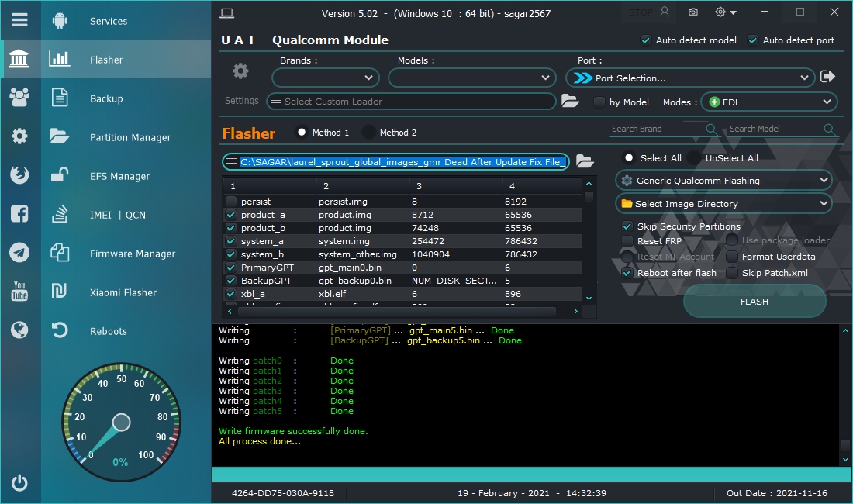Screen dimensions: 853x504
Task: Click partition table scroll down arrow
Action: [x=589, y=298]
